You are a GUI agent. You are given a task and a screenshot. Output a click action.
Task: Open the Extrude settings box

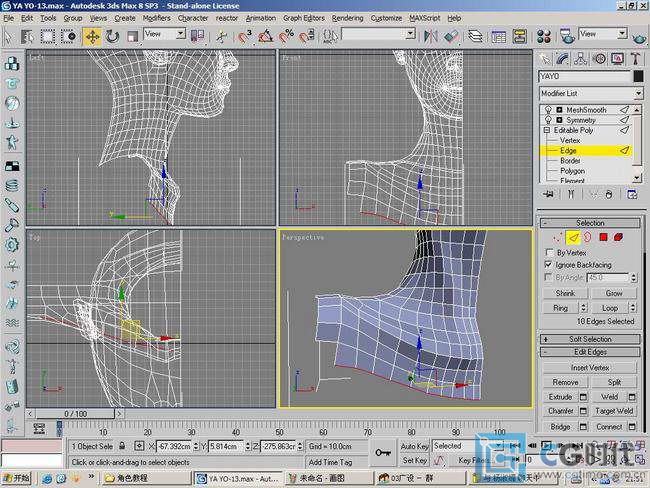[583, 397]
